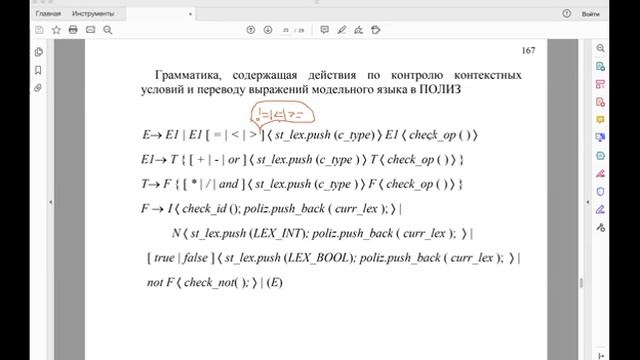Screen dimensions: 640x360
Task: Open the pink layout editing tool in right pane
Action: pos(600,84)
